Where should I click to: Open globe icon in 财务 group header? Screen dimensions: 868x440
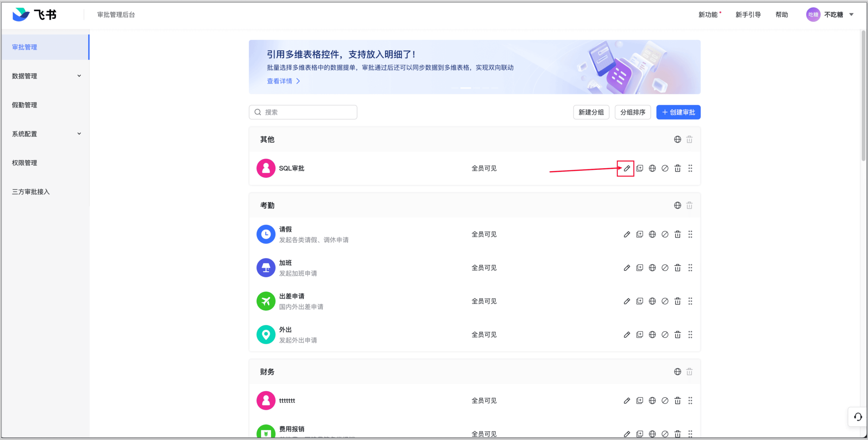coord(677,372)
